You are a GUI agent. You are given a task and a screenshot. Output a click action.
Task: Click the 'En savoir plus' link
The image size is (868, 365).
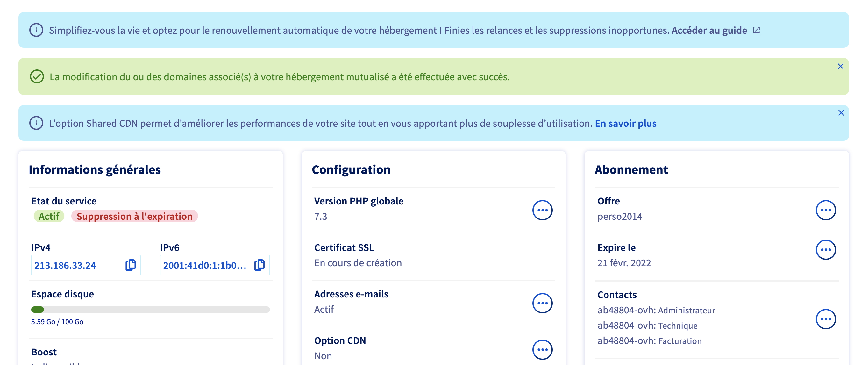[x=625, y=123]
